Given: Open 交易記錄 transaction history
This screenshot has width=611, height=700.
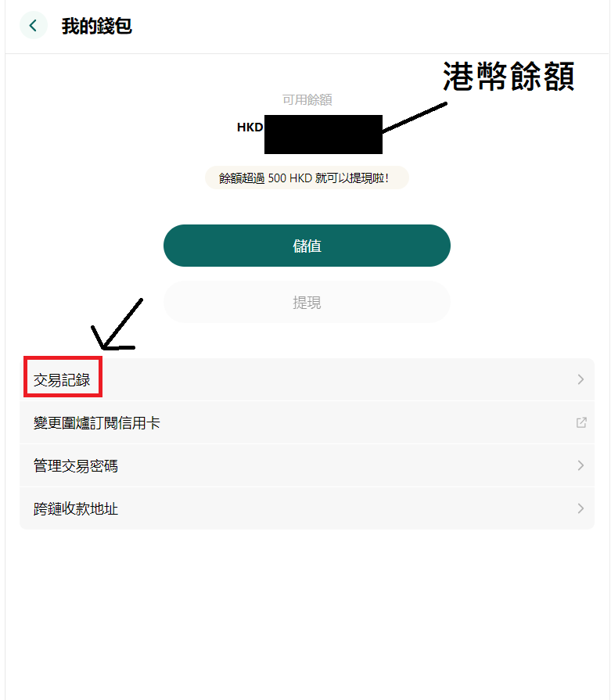Looking at the screenshot, I should [x=307, y=379].
